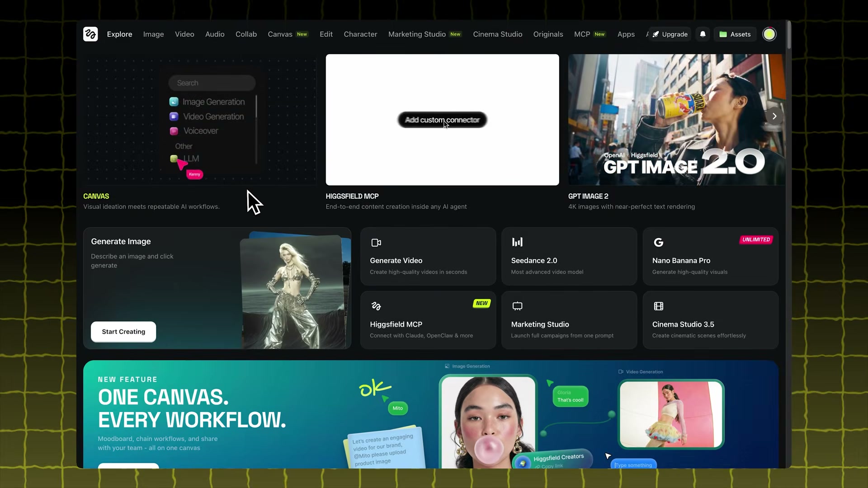Switch to the Cinema Studio tab
This screenshot has height=488, width=868.
tap(497, 34)
